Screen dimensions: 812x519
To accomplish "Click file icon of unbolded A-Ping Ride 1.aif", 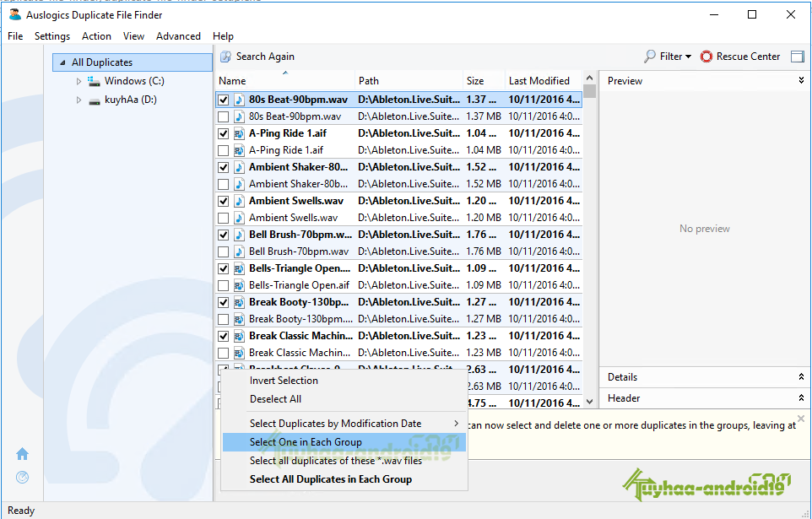I will [x=239, y=150].
